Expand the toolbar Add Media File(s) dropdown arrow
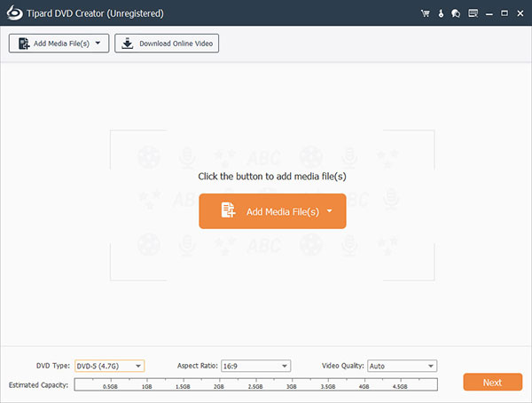 tap(97, 43)
